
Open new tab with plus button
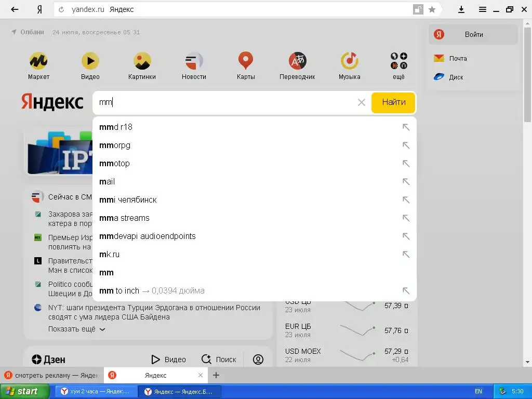coord(216,375)
